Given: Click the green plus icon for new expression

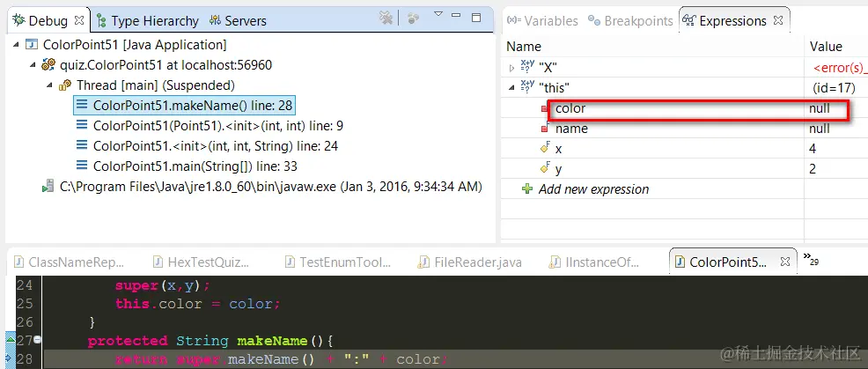Looking at the screenshot, I should (x=527, y=189).
